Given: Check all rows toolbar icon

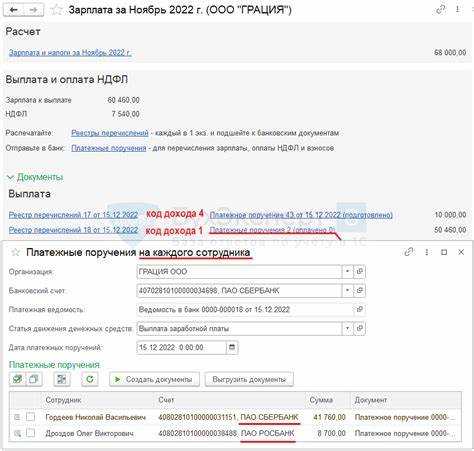Looking at the screenshot, I should coord(17,379).
